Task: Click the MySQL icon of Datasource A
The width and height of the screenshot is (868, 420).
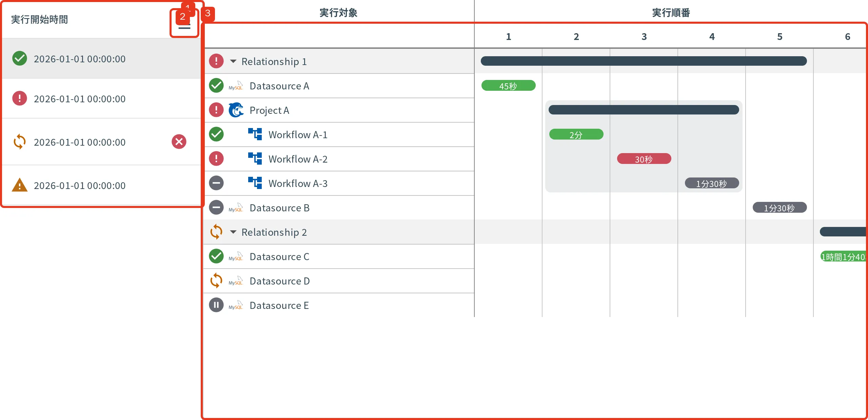Action: (236, 86)
